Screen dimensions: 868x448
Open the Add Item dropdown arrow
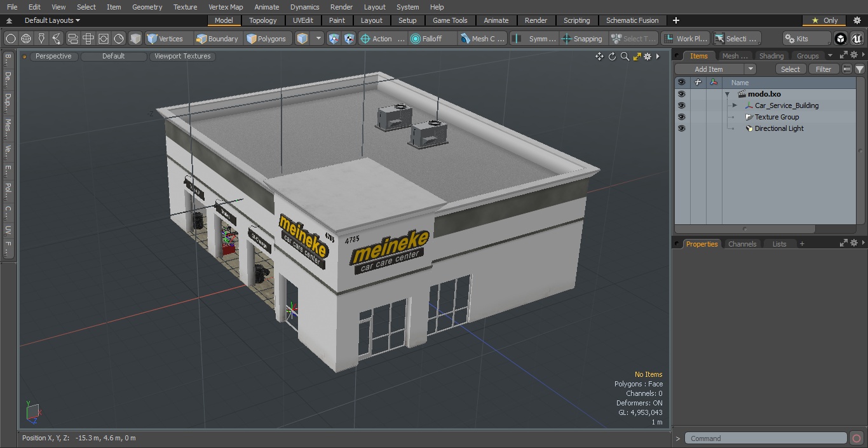[750, 69]
